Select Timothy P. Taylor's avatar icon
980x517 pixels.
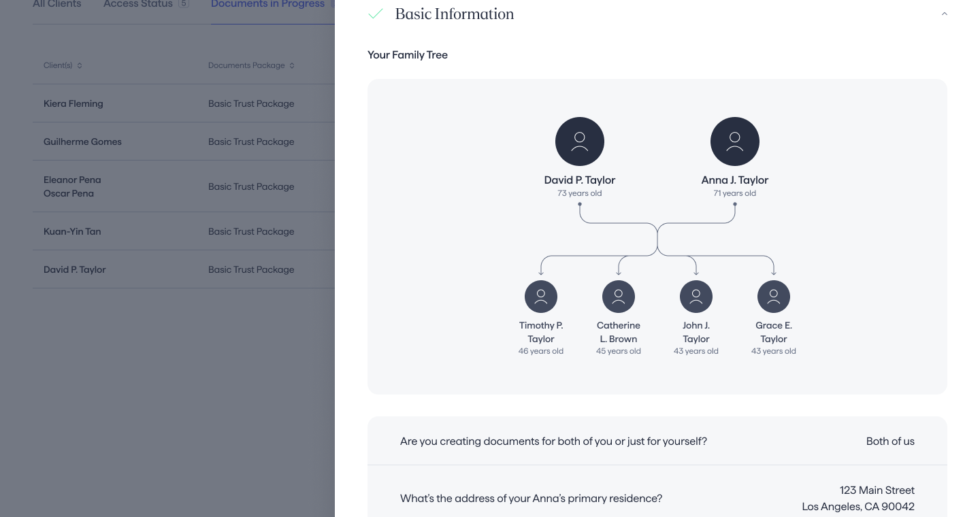pyautogui.click(x=541, y=297)
